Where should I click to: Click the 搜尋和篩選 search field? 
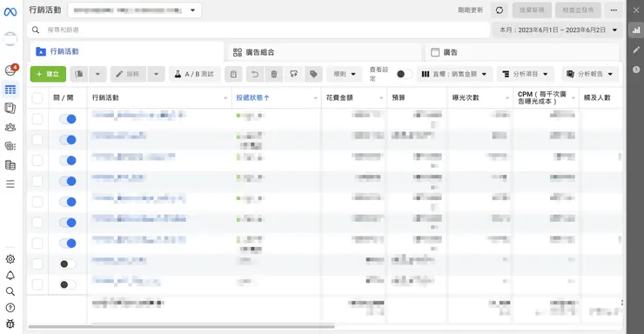coord(258,30)
